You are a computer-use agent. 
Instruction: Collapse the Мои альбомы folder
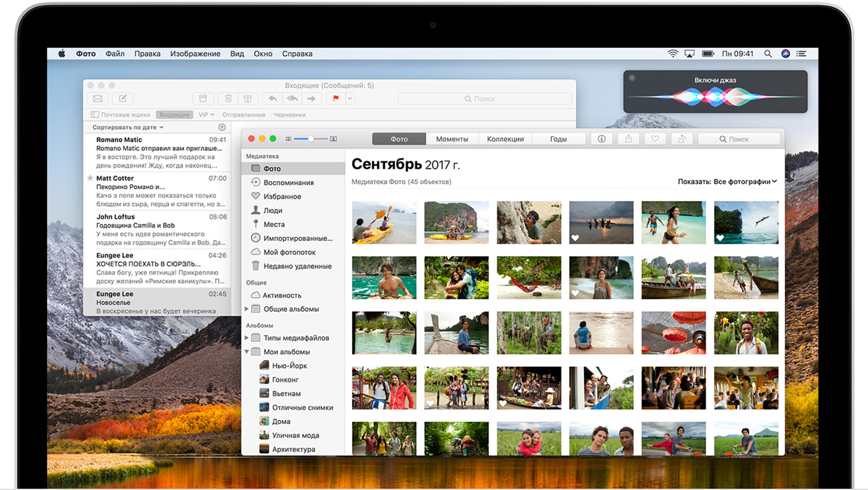tap(246, 352)
